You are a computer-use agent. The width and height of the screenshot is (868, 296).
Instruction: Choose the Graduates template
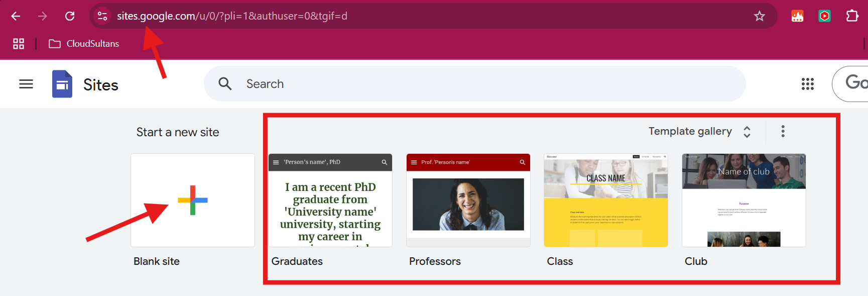[330, 200]
